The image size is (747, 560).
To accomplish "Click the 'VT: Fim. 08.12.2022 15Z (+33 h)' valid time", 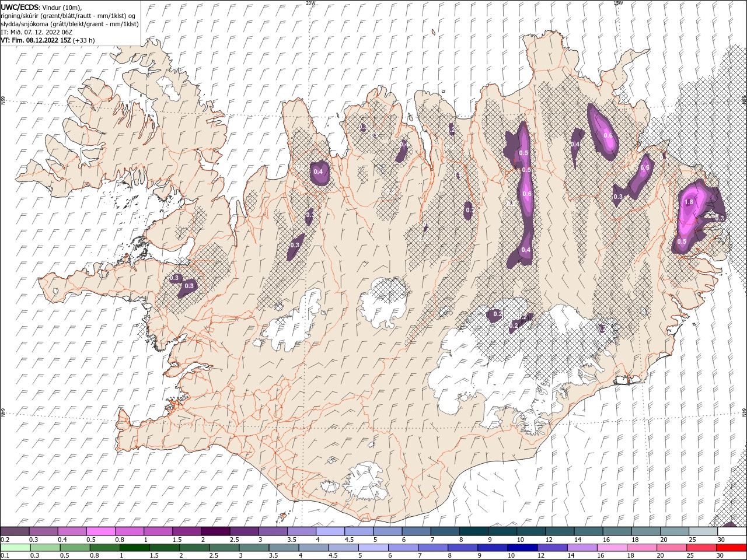I will [48, 40].
